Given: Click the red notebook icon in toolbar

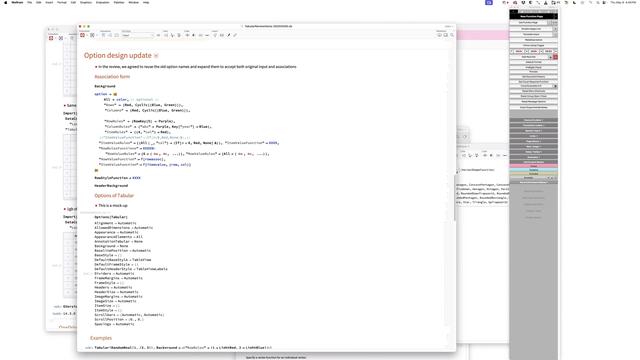Looking at the screenshot, I should (82, 36).
